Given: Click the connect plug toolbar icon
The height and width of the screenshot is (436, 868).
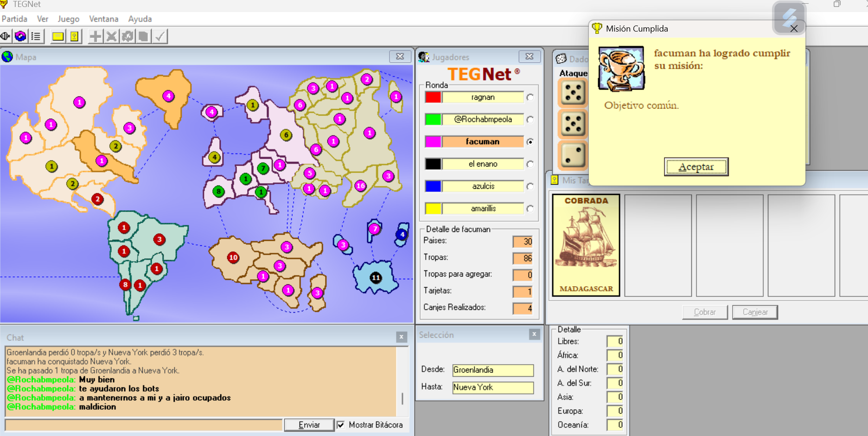Looking at the screenshot, I should click(6, 36).
